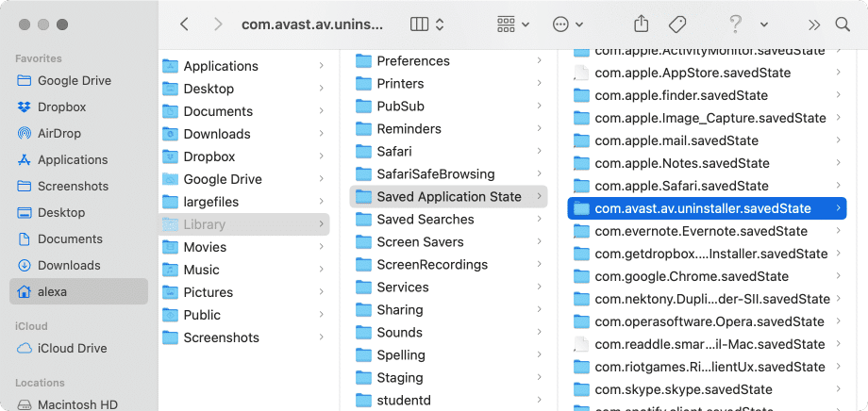
Task: Show more toolbar items with double chevron
Action: pos(813,25)
